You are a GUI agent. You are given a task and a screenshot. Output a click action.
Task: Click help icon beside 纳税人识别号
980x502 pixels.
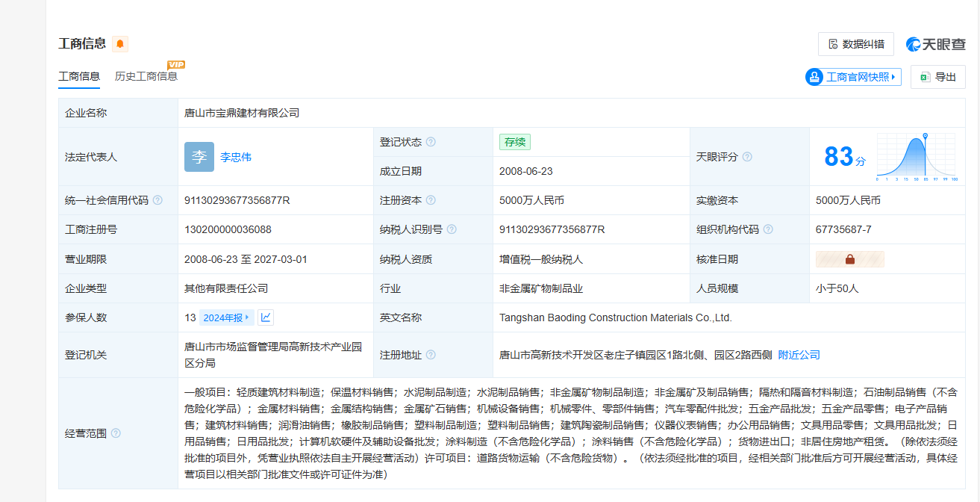(452, 229)
